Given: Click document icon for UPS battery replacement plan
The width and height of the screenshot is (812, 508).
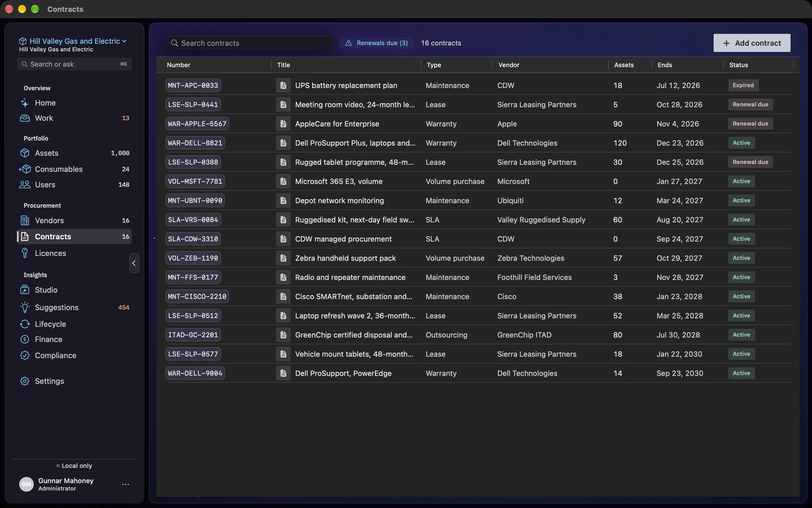Looking at the screenshot, I should 283,85.
